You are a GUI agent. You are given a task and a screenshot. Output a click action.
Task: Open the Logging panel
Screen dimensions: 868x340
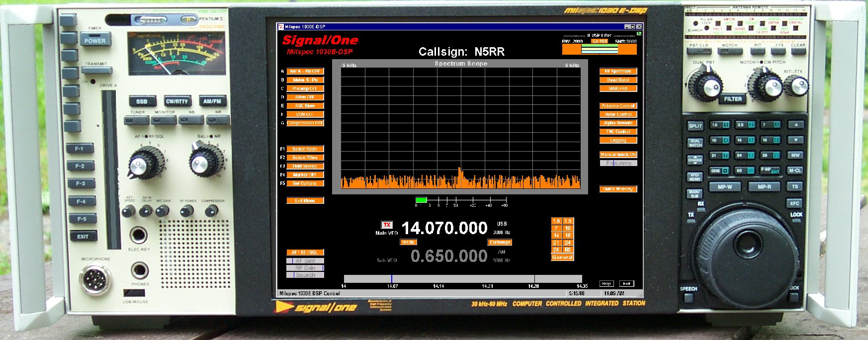click(x=618, y=140)
